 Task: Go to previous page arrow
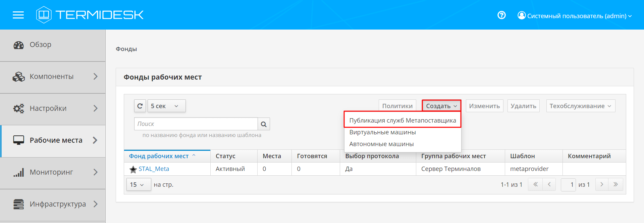(x=549, y=184)
